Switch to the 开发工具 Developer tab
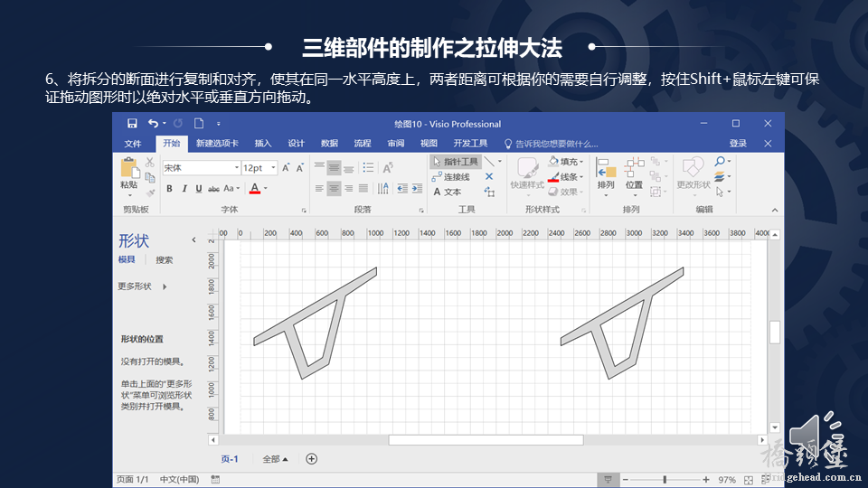Viewport: 868px width, 488px height. (x=470, y=144)
